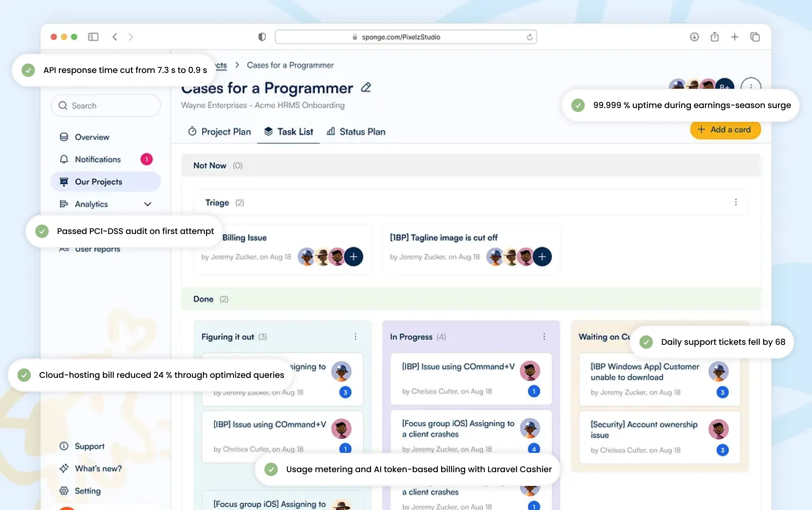
Task: Select the Our Projects sidebar icon
Action: coord(64,181)
